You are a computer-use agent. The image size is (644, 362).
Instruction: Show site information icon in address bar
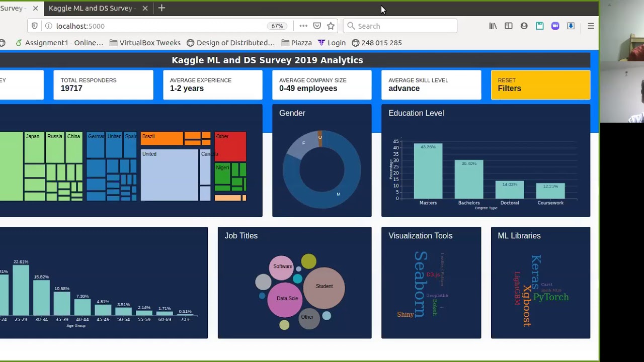coord(48,26)
